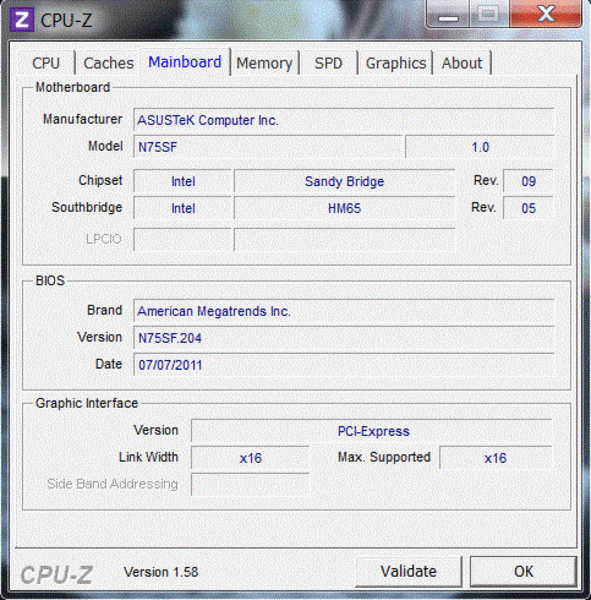Switch to the CPU tab

(46, 63)
